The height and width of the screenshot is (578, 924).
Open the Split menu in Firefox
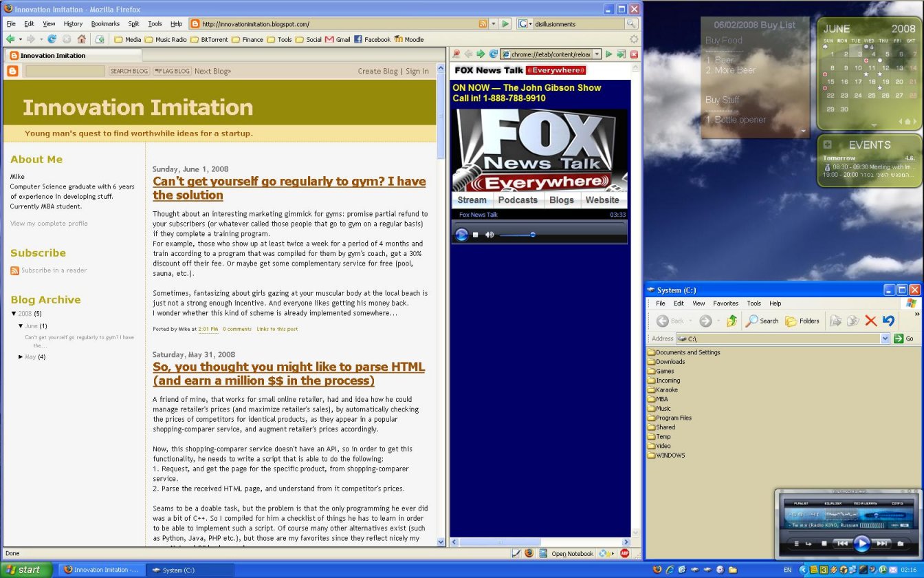coord(133,23)
